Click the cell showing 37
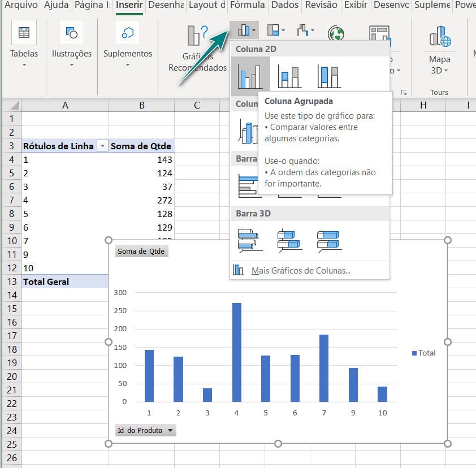This screenshot has height=468, width=476. [x=141, y=187]
